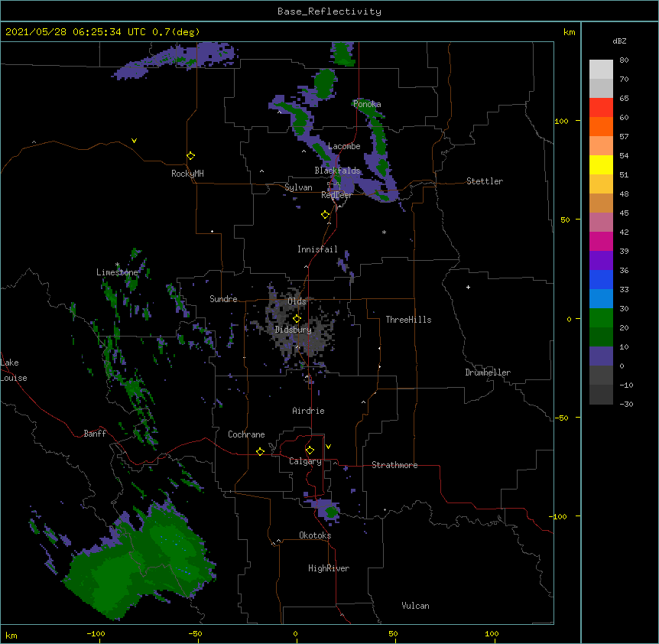This screenshot has width=659, height=644.
Task: Click the large green echo in southwest corner
Action: tap(138, 563)
